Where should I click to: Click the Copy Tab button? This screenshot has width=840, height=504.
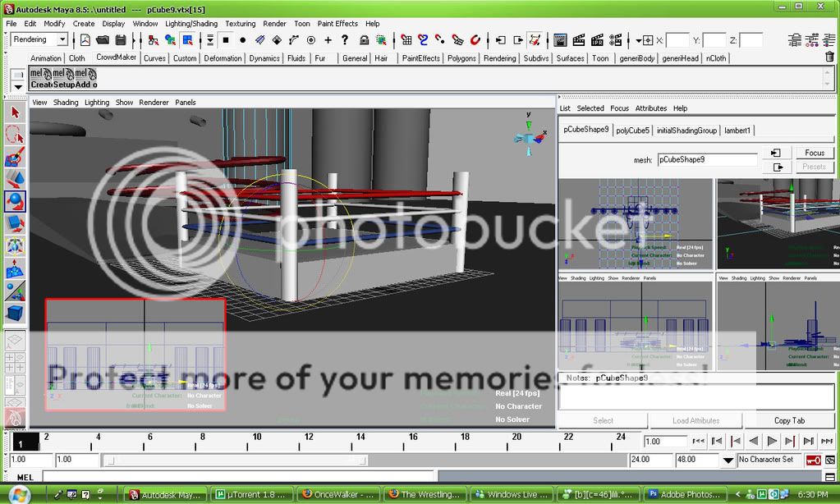(789, 420)
